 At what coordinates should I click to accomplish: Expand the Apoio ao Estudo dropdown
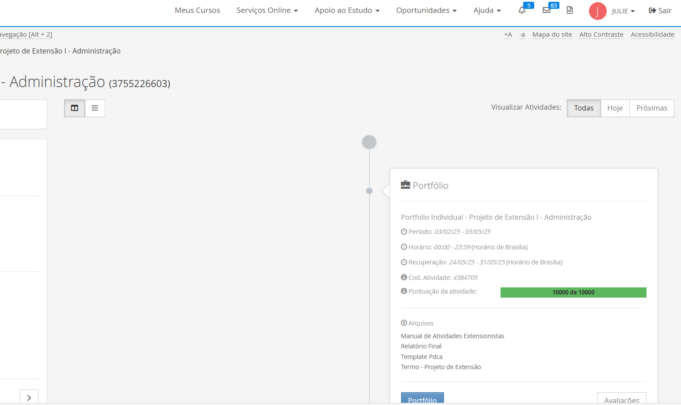348,10
